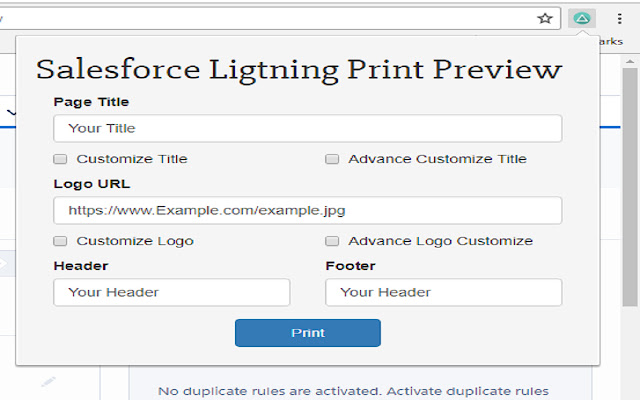Screen dimensions: 640x400
Task: Select the Header text box
Action: [x=172, y=292]
